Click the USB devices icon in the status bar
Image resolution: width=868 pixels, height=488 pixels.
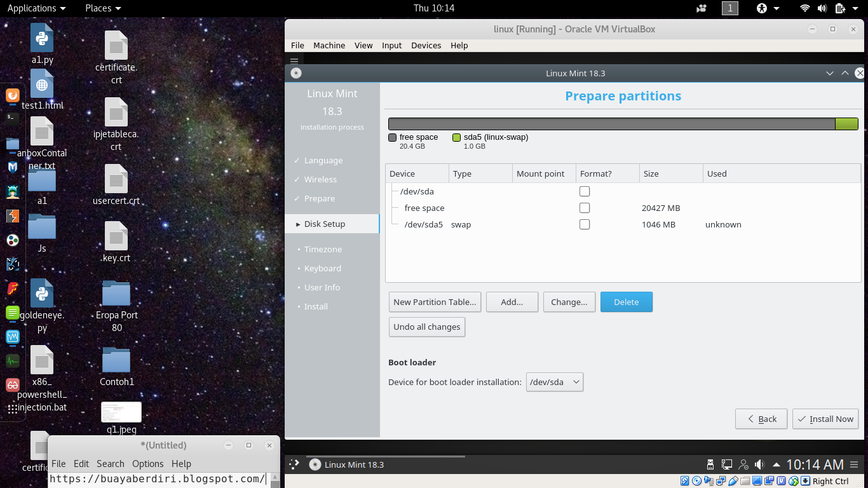coord(733,481)
